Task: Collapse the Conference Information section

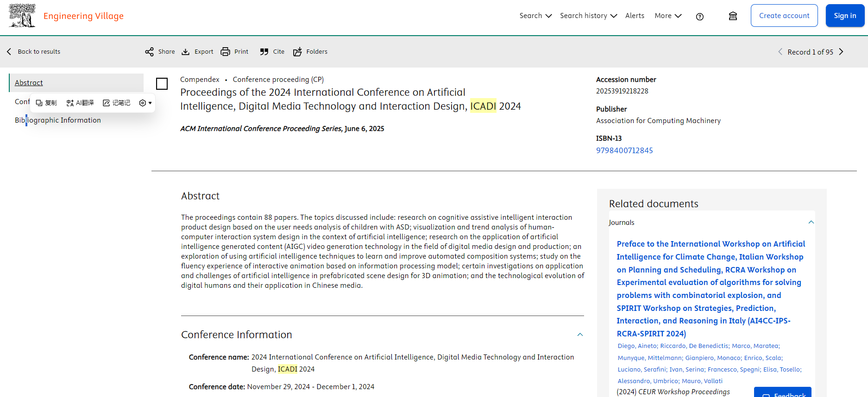Action: [580, 335]
